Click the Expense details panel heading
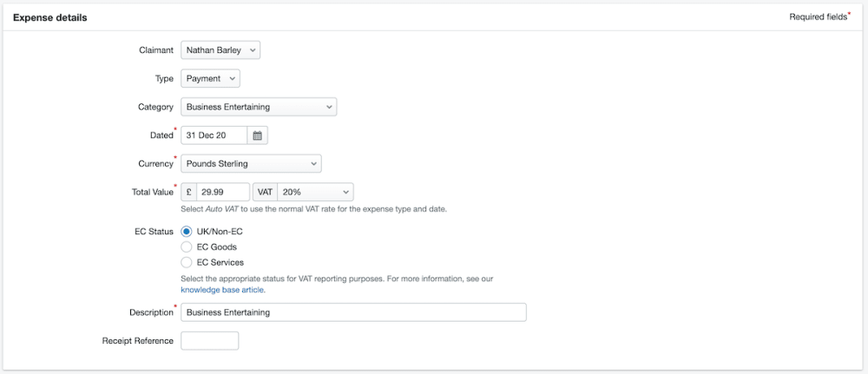This screenshot has width=868, height=374. point(49,17)
